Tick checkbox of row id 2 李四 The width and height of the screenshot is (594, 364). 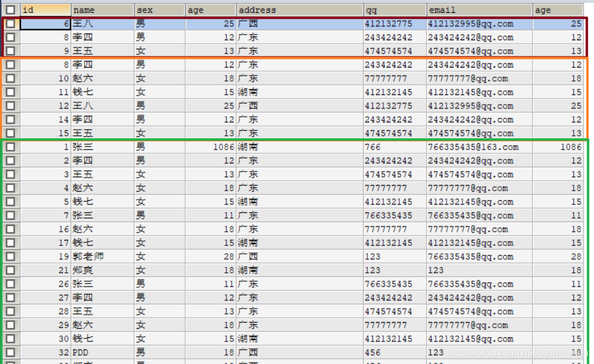10,161
